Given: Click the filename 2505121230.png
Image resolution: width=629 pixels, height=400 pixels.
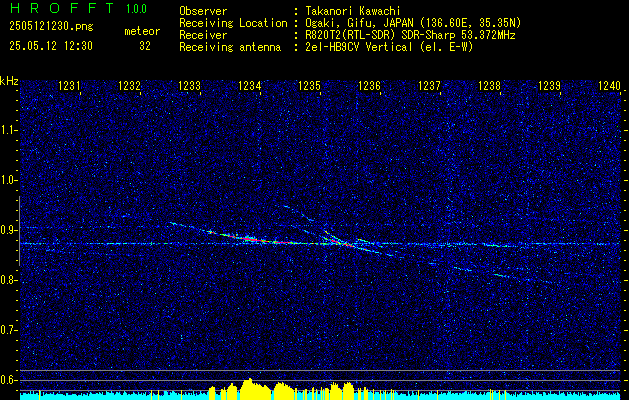Looking at the screenshot, I should point(51,27).
